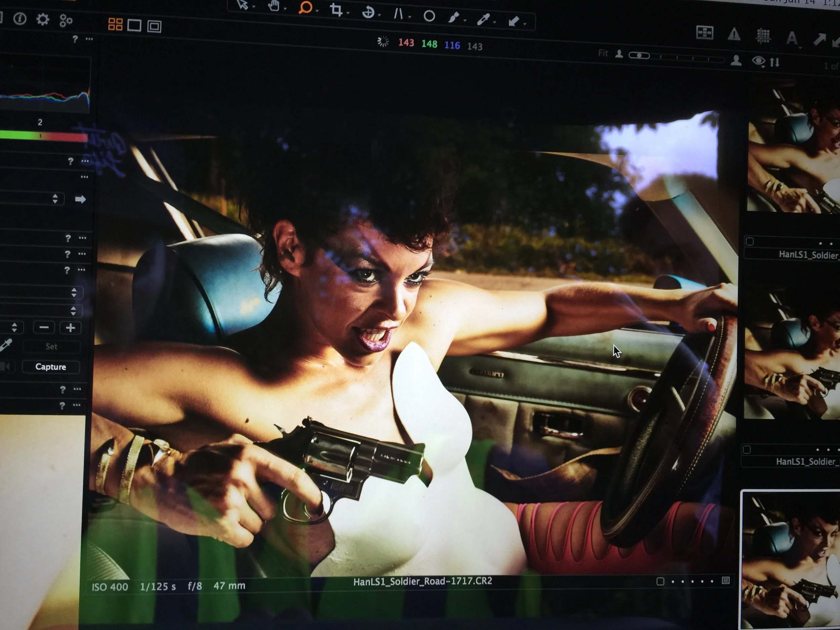
Task: Toggle the exposure warning triangle
Action: (734, 34)
